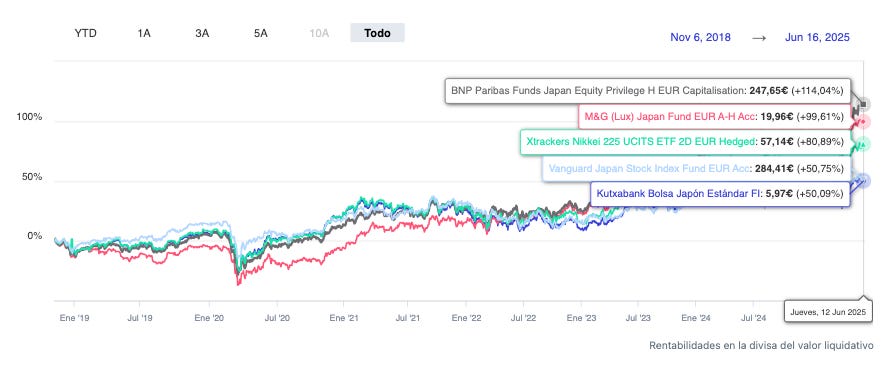Select the Todo full range tab
886x373 pixels.
[377, 33]
